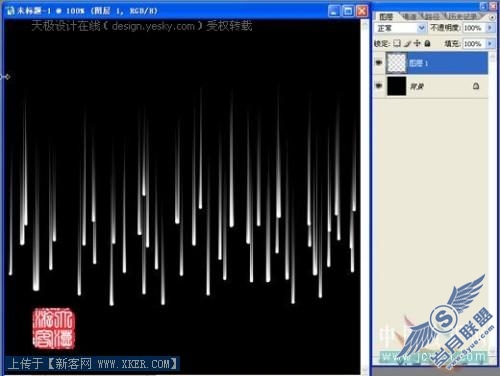The height and width of the screenshot is (376, 500).
Task: Hide layer 1 with its eye icon
Action: (x=379, y=63)
